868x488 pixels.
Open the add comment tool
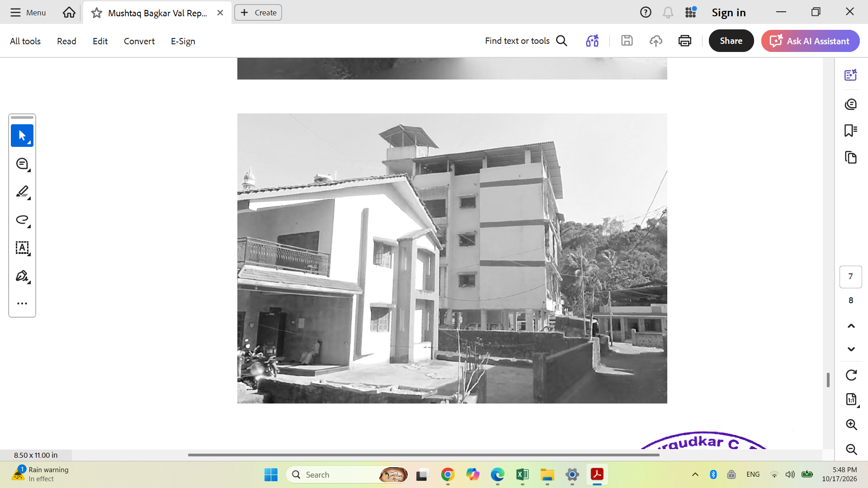(x=22, y=164)
